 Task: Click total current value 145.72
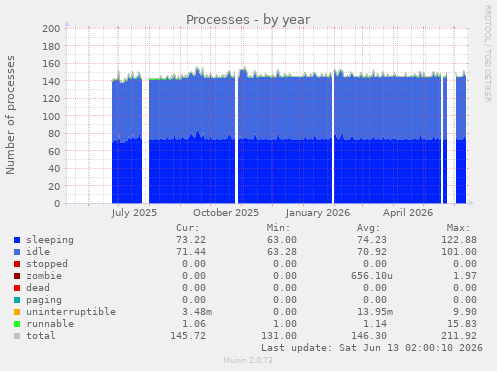pos(188,336)
